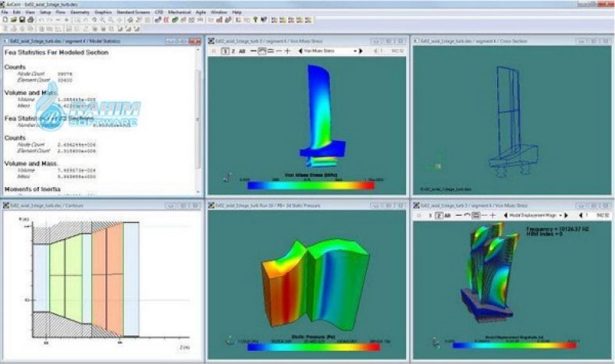615x364 pixels.
Task: Toggle the '2' button in Modal Displacement window
Action: click(439, 215)
